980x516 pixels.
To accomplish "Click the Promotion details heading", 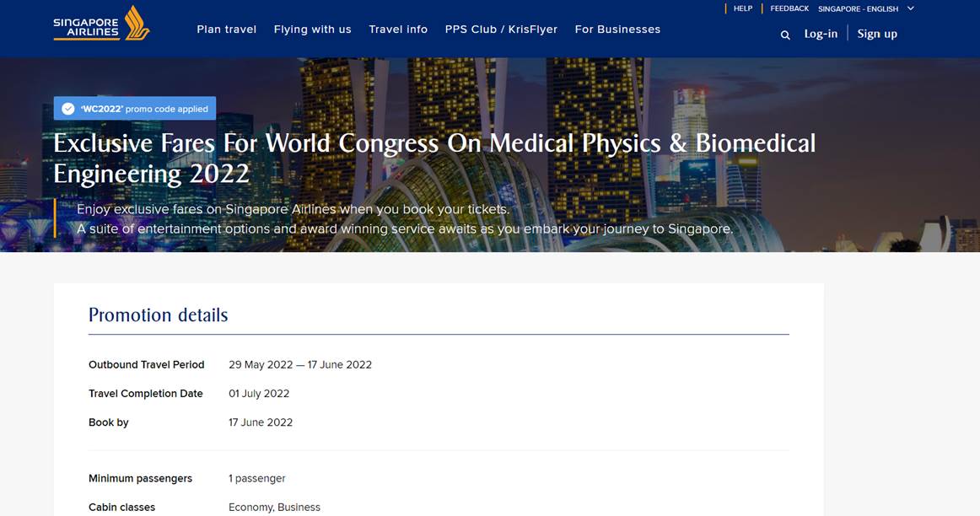I will coord(158,314).
